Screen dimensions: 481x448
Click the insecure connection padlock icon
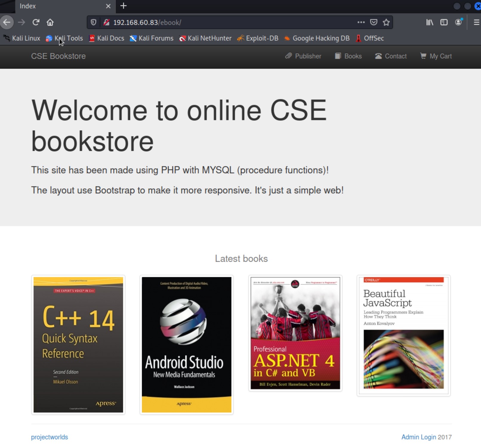[x=107, y=22]
